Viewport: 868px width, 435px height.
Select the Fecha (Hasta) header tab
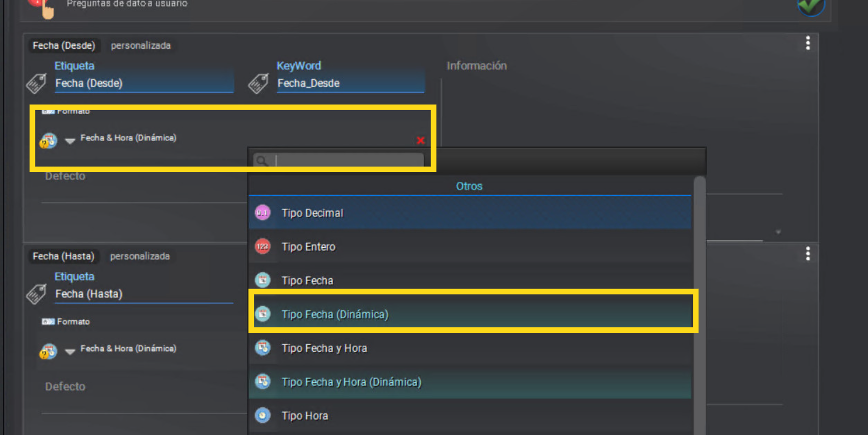point(63,256)
